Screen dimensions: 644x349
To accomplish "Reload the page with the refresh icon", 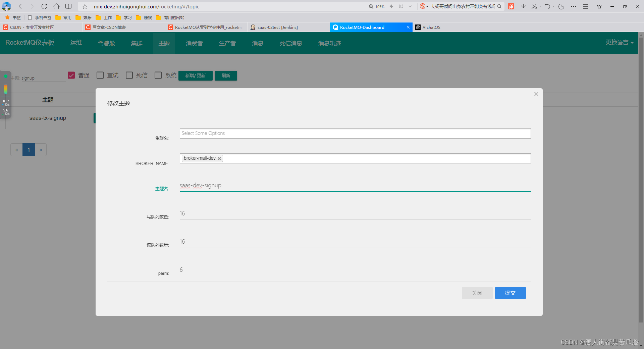I will 44,6.
